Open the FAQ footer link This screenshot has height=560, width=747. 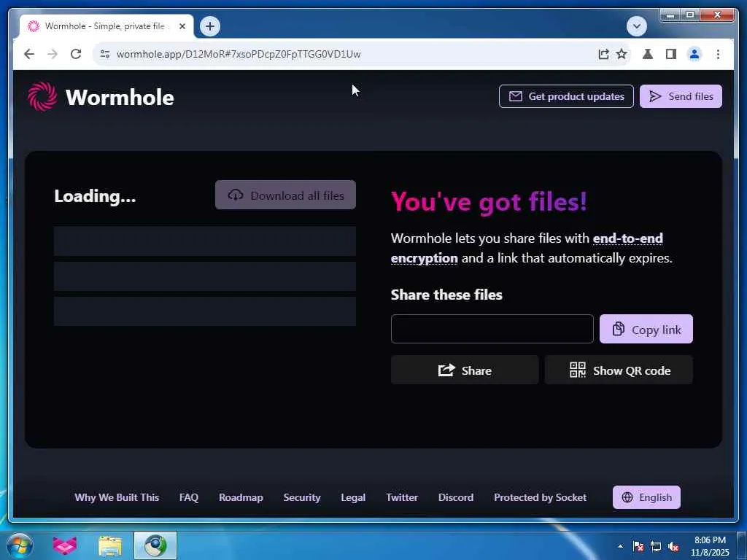point(189,497)
